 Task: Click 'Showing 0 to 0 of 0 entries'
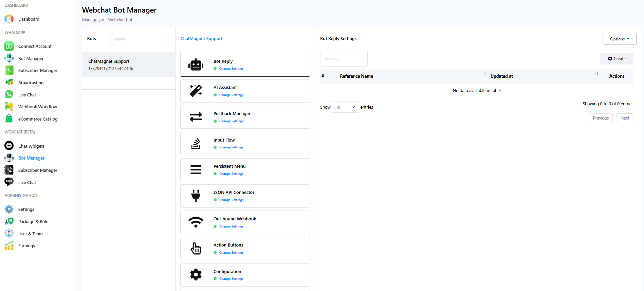click(x=608, y=104)
